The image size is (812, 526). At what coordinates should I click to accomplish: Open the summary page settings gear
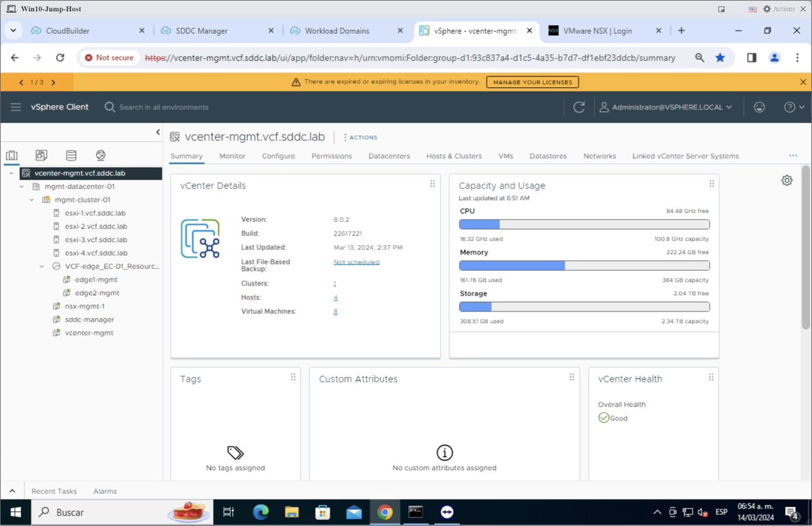pyautogui.click(x=786, y=180)
